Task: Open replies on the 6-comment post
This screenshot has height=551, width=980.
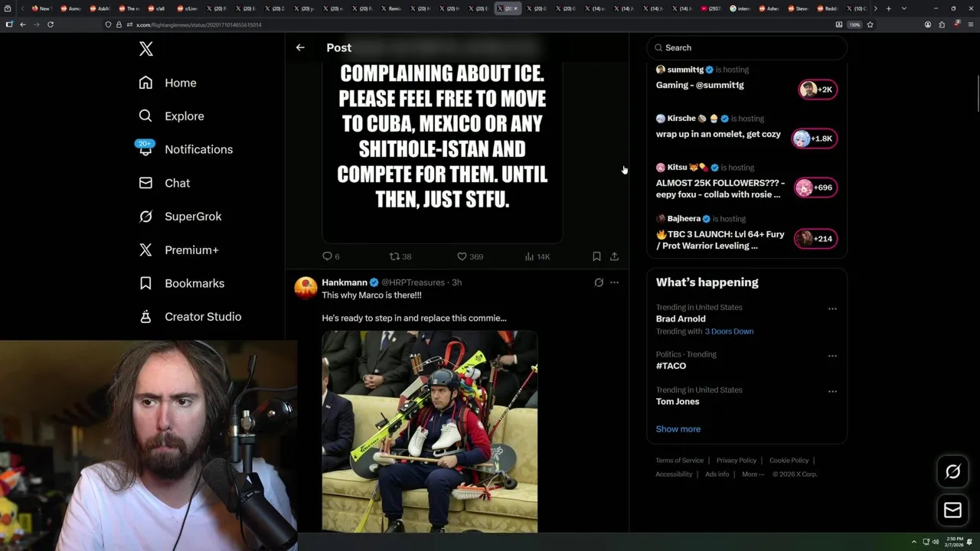Action: point(331,256)
